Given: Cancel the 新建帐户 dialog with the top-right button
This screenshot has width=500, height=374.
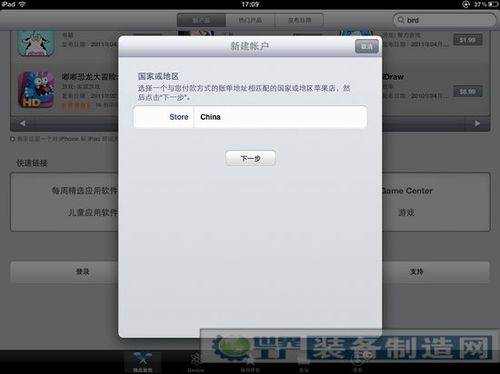Looking at the screenshot, I should tap(367, 46).
